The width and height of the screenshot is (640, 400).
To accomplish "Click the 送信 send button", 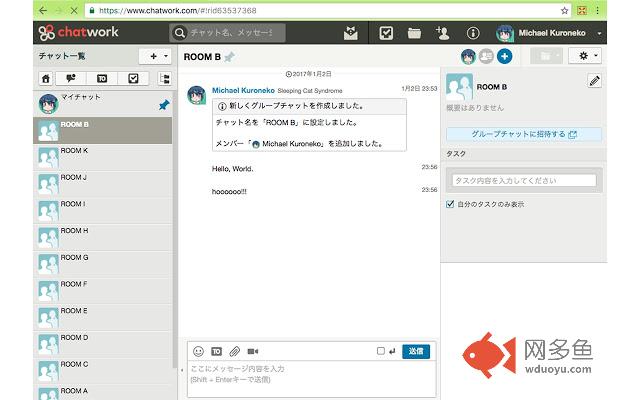I will click(416, 351).
